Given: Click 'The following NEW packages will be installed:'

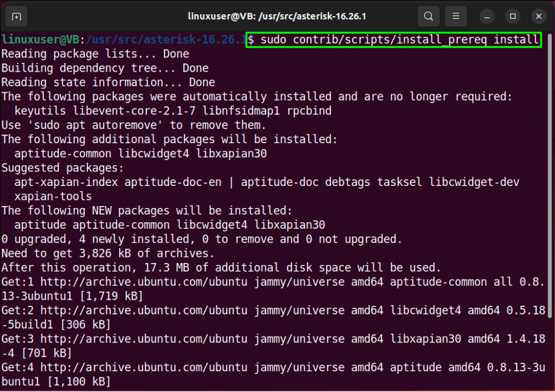Looking at the screenshot, I should tap(147, 211).
